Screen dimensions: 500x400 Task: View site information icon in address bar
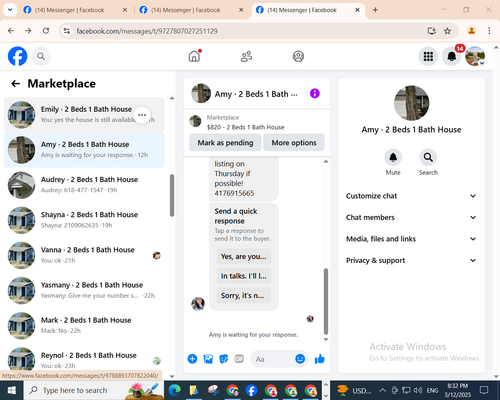pyautogui.click(x=67, y=31)
